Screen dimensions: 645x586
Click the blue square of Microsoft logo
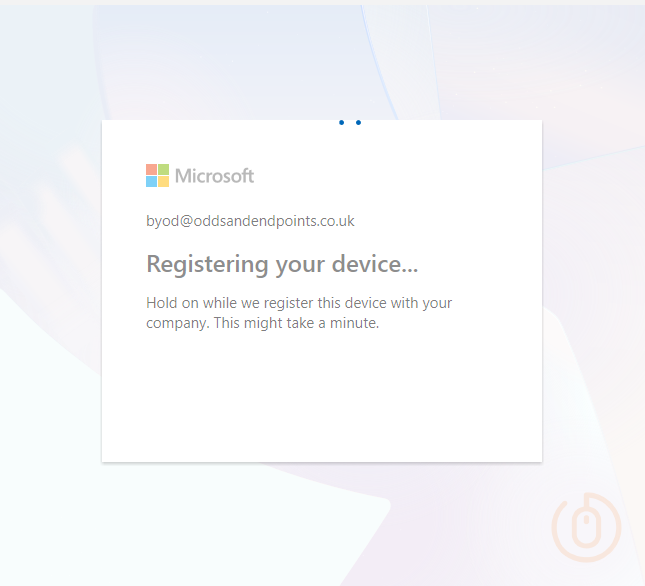click(151, 182)
